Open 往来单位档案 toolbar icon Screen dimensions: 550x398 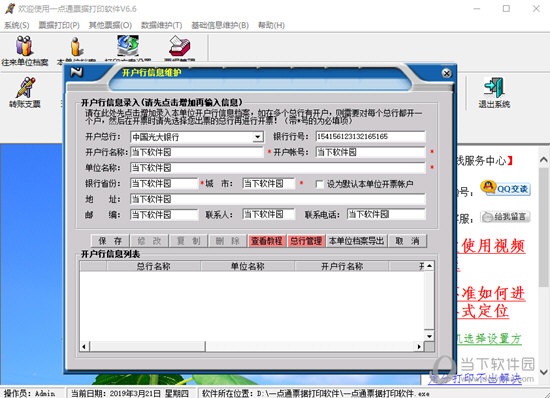pos(25,50)
